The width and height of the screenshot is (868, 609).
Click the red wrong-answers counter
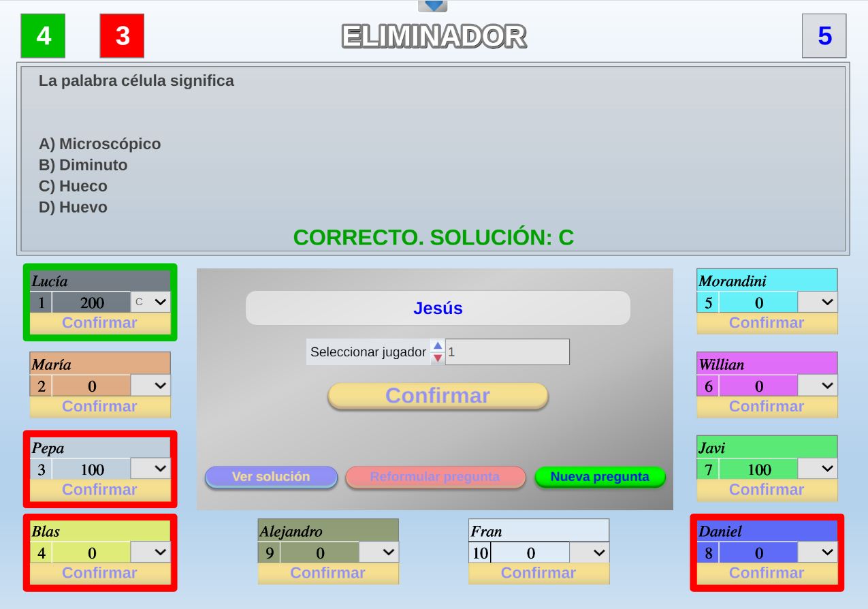(x=122, y=35)
